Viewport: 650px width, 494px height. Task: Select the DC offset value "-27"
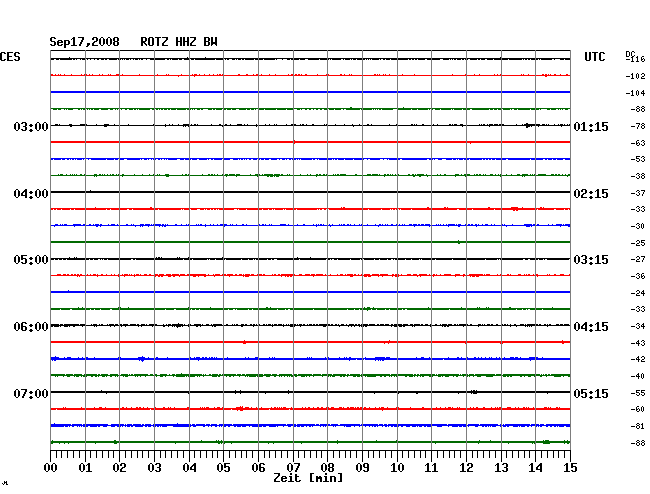tap(638, 259)
